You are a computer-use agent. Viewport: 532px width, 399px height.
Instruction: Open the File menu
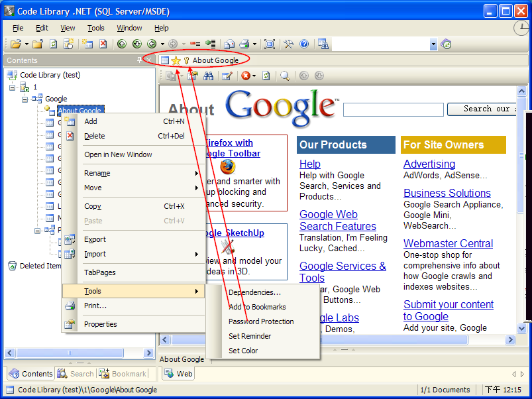pyautogui.click(x=18, y=28)
